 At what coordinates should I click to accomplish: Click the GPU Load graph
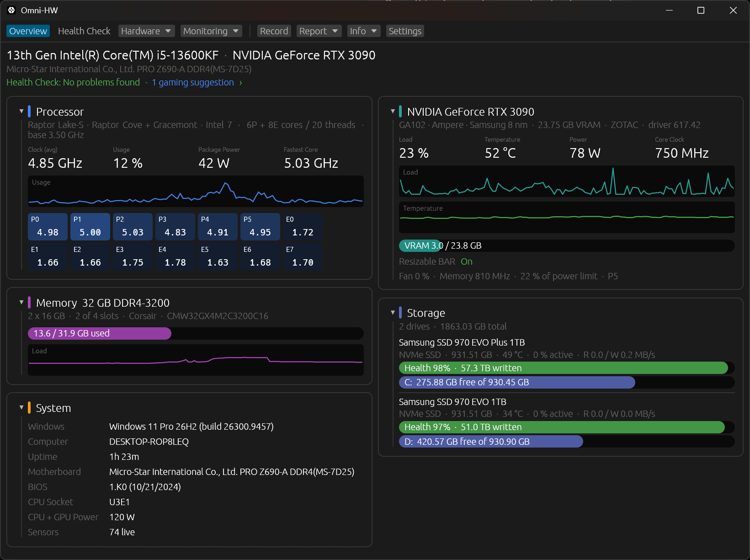567,181
